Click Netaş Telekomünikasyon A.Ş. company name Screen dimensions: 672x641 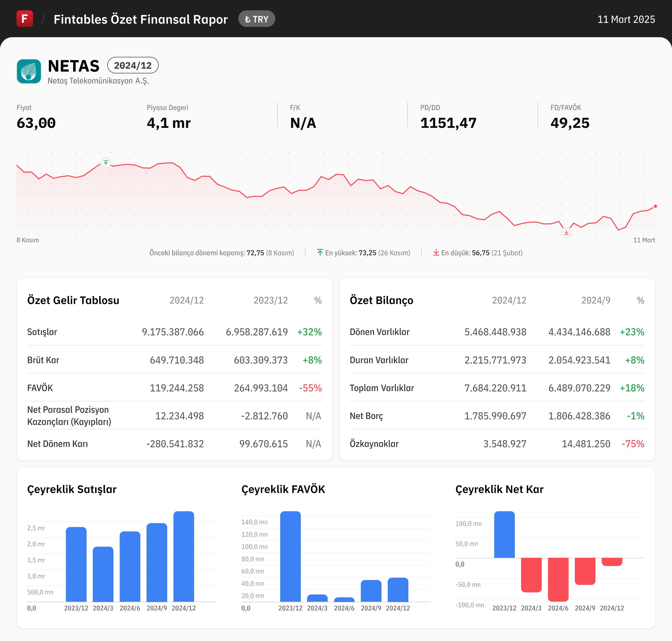98,81
